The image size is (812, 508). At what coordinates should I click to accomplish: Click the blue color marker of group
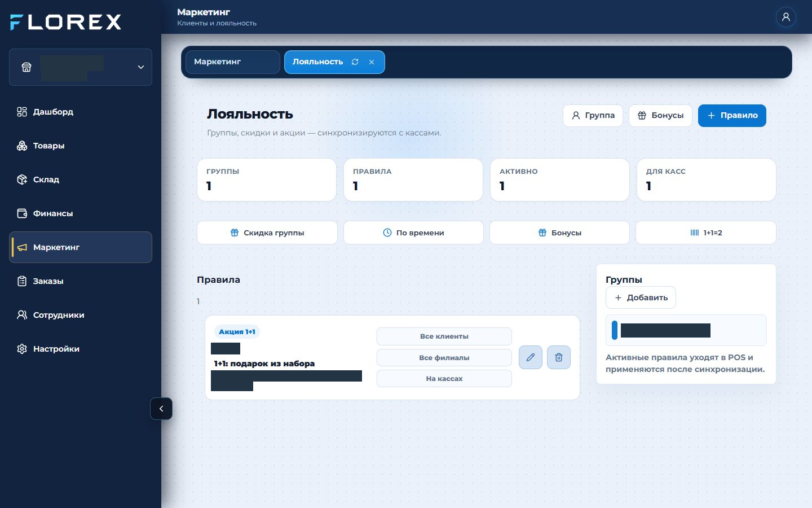coord(615,330)
